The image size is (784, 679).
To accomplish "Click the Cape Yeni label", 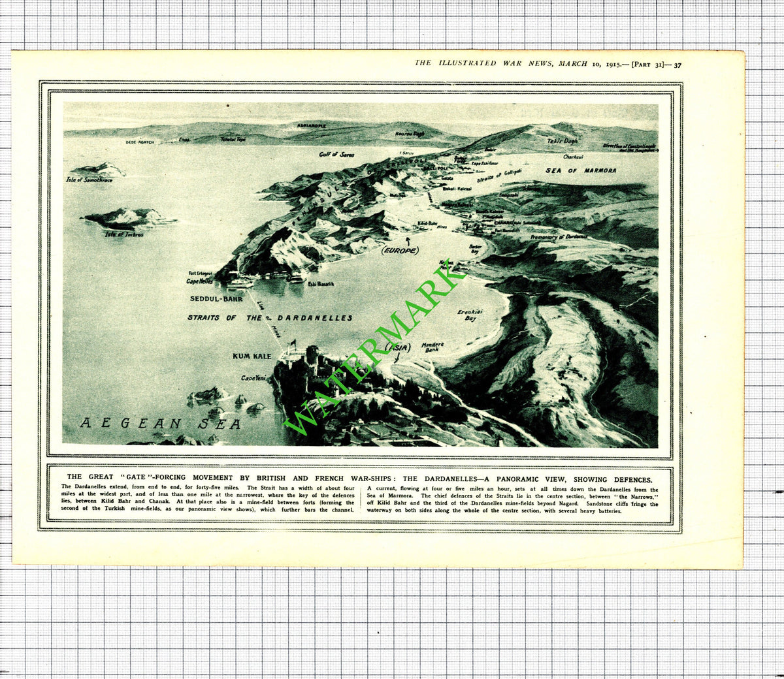I will (x=253, y=378).
